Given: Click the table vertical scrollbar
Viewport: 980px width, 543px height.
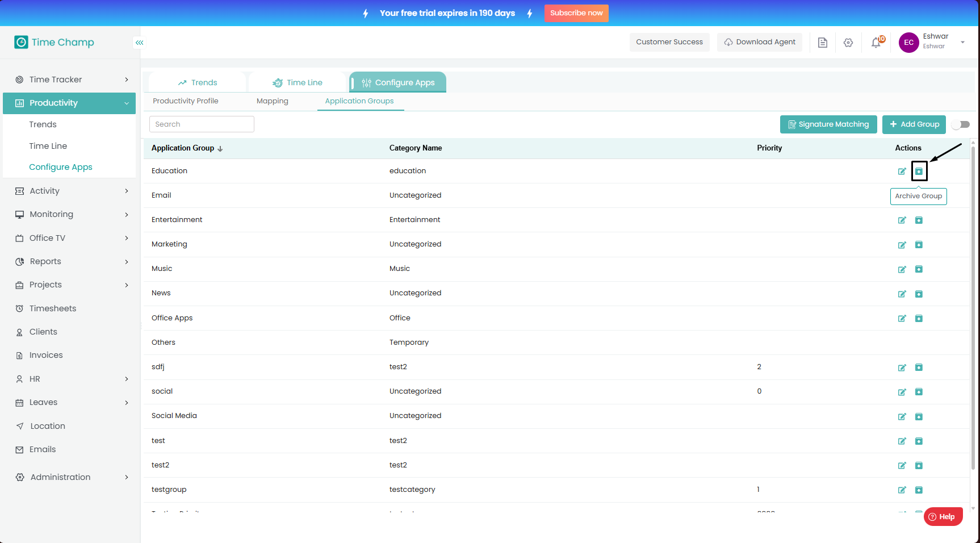Looking at the screenshot, I should click(x=973, y=307).
